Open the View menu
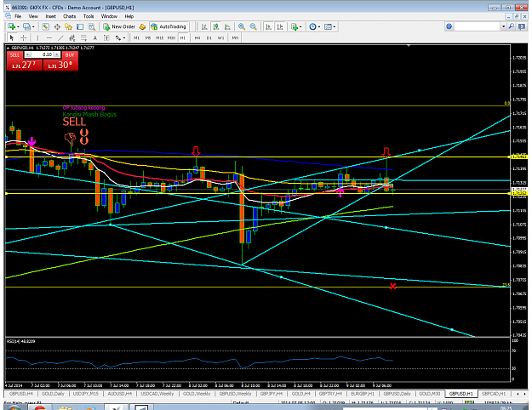This screenshot has height=410, width=532. click(x=33, y=16)
